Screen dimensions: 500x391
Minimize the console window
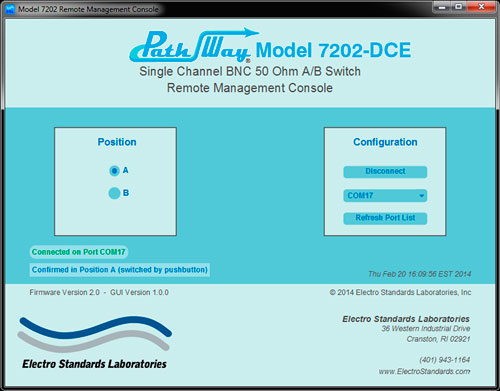(x=442, y=7)
